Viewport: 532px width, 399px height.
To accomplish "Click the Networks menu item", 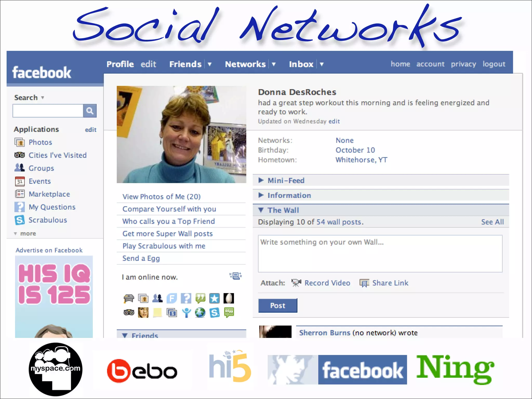I will [x=245, y=64].
